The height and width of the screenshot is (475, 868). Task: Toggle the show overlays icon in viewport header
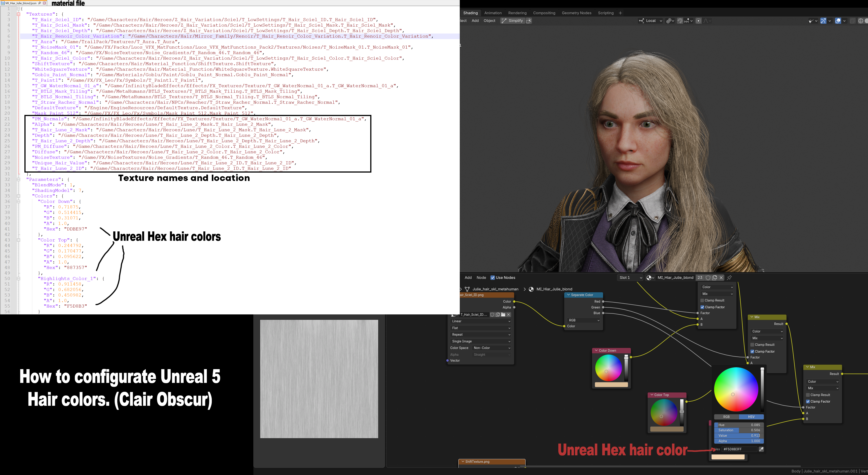coord(838,21)
